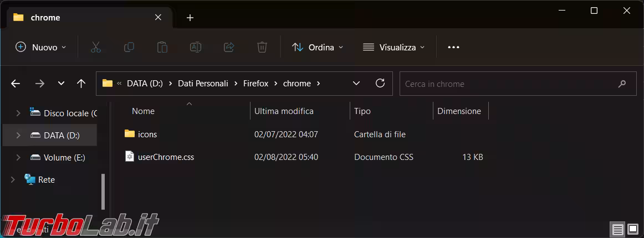The width and height of the screenshot is (644, 238).
Task: Open the Visualizza view menu
Action: click(394, 48)
